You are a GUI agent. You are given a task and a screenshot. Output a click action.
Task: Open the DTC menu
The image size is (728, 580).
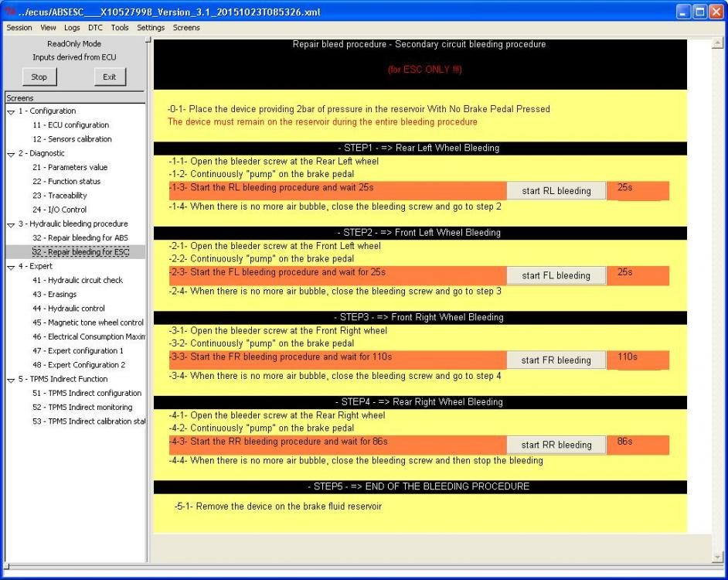[x=95, y=28]
